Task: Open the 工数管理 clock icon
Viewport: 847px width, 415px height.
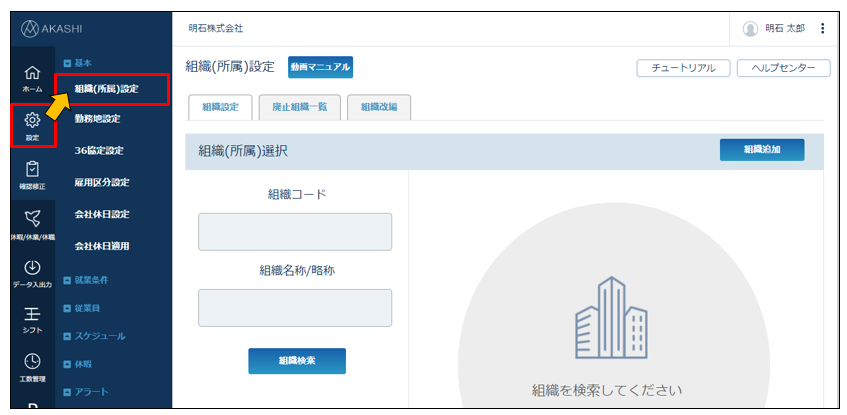Action: 32,367
